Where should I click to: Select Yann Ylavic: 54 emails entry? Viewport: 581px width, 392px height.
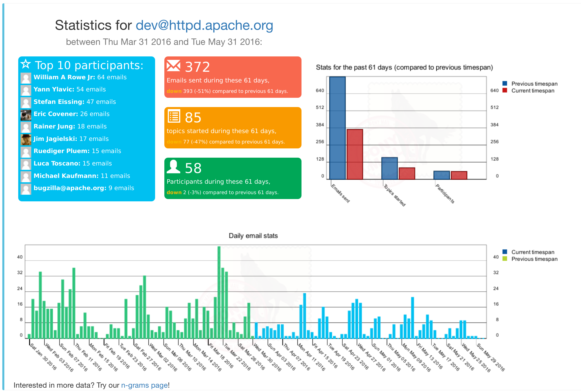[70, 89]
